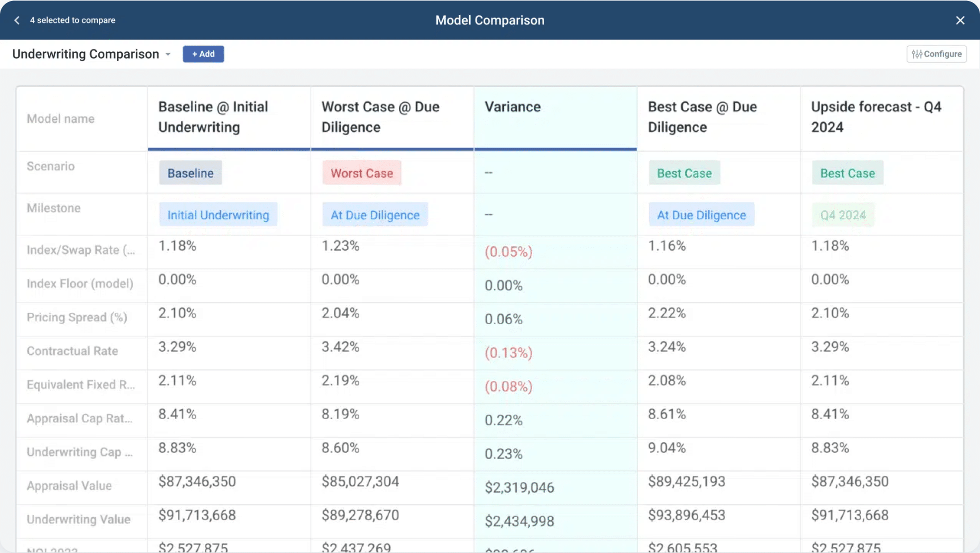Screen dimensions: 980x553
Task: Click the Baseline scenario tag
Action: pos(190,173)
